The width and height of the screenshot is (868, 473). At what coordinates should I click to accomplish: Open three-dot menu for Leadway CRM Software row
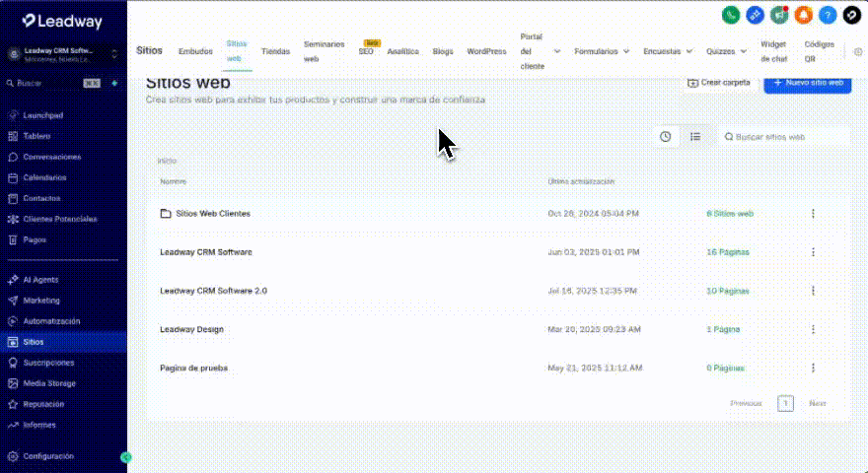[x=813, y=252]
